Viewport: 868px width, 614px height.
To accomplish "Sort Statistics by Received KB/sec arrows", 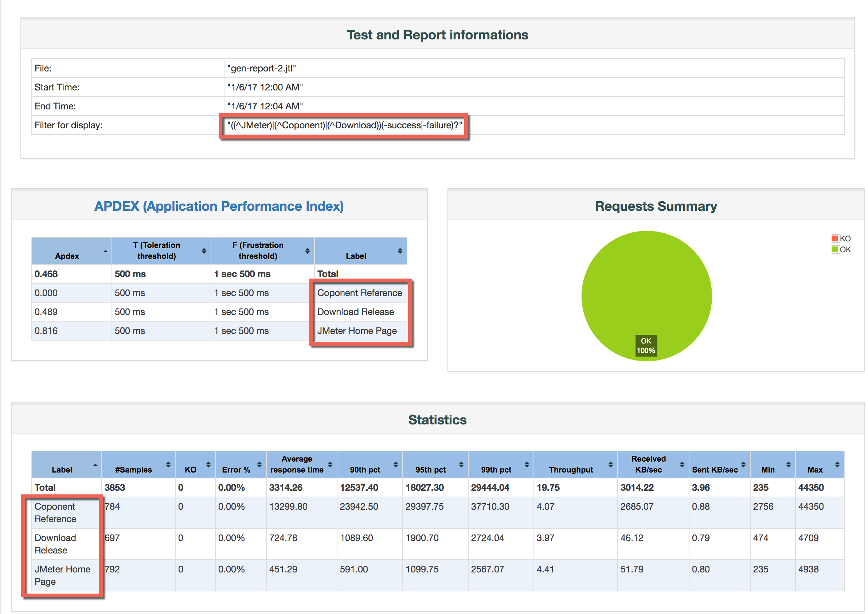I will (682, 464).
